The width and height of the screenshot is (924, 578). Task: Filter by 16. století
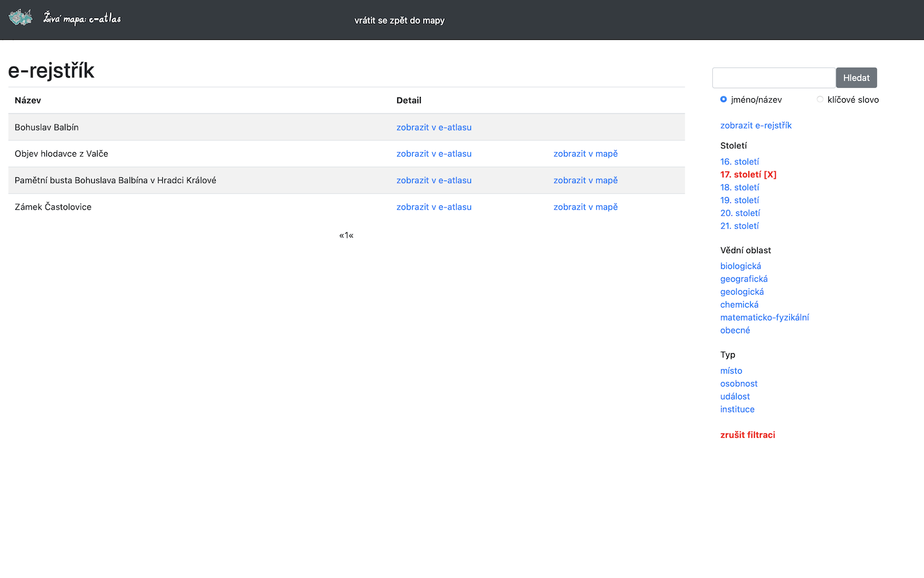[739, 162]
